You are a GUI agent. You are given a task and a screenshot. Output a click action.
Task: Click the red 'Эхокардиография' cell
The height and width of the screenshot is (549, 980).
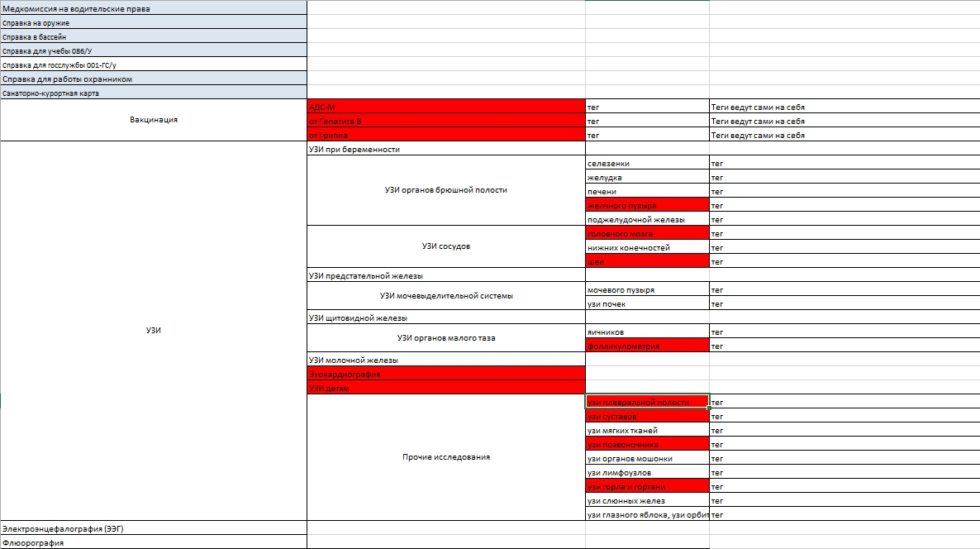click(x=445, y=374)
